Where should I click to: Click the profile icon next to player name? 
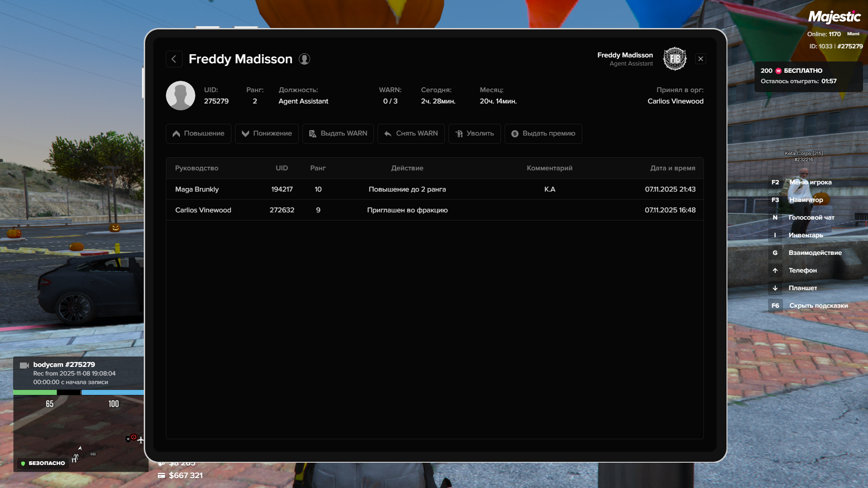304,59
